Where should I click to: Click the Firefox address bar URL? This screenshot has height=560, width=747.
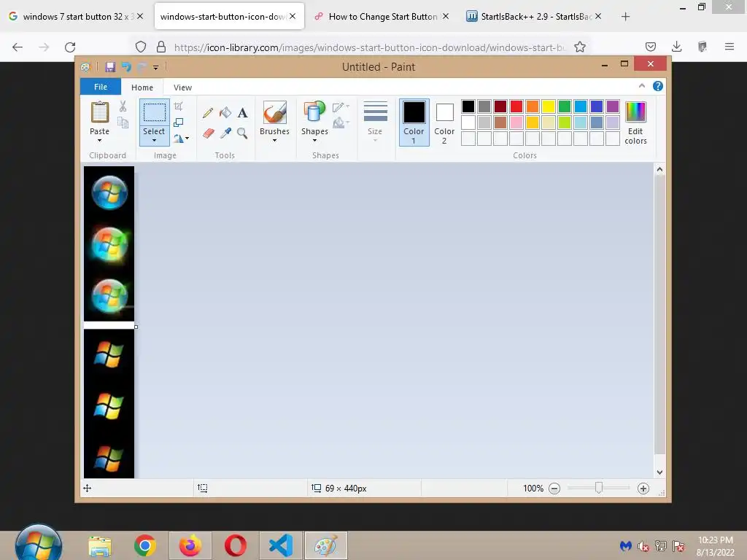[369, 47]
